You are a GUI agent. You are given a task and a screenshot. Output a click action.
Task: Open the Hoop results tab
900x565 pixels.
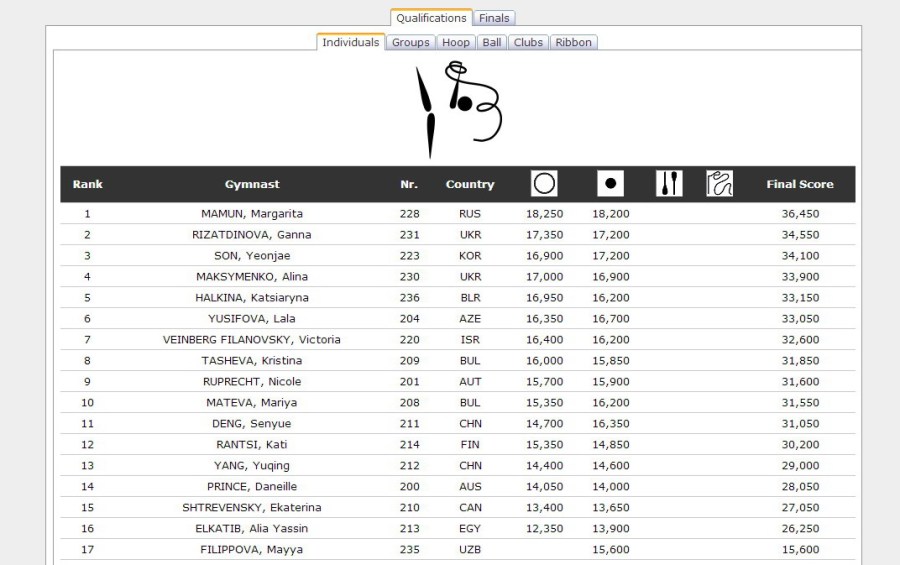tap(456, 42)
